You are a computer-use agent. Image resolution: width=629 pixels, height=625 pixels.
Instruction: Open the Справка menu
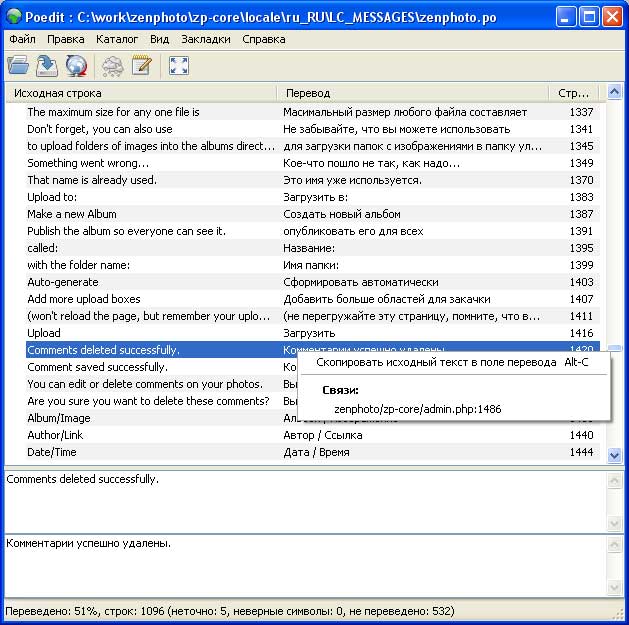tap(264, 39)
